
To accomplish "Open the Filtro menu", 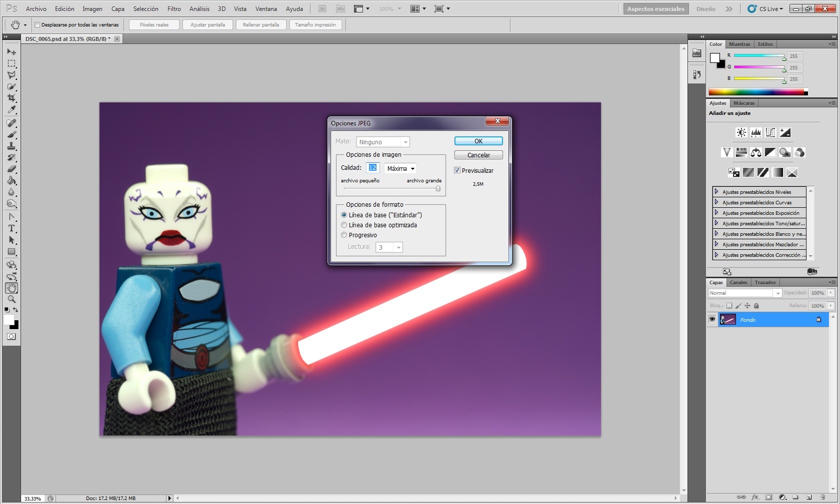I will tap(174, 9).
